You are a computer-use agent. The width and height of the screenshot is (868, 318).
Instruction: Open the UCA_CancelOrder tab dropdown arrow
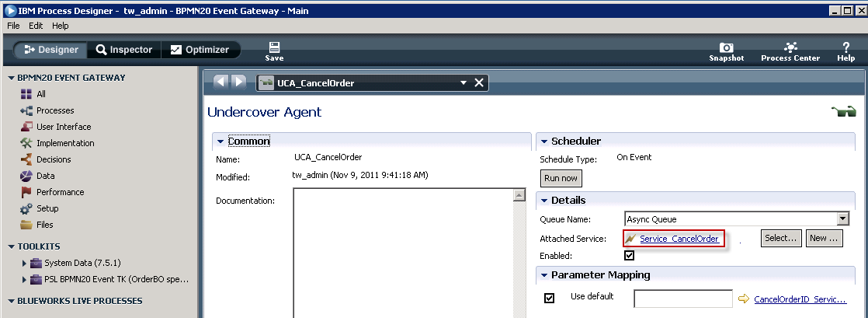point(464,83)
